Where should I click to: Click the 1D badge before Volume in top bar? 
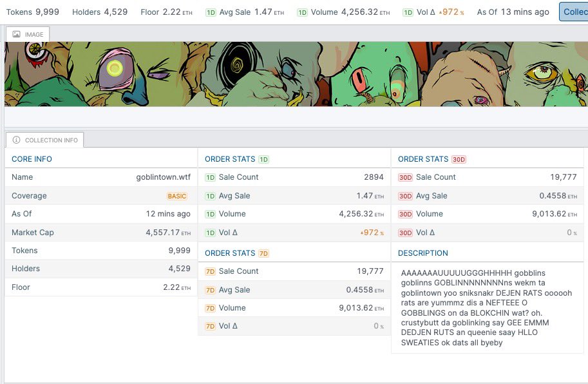pyautogui.click(x=302, y=12)
